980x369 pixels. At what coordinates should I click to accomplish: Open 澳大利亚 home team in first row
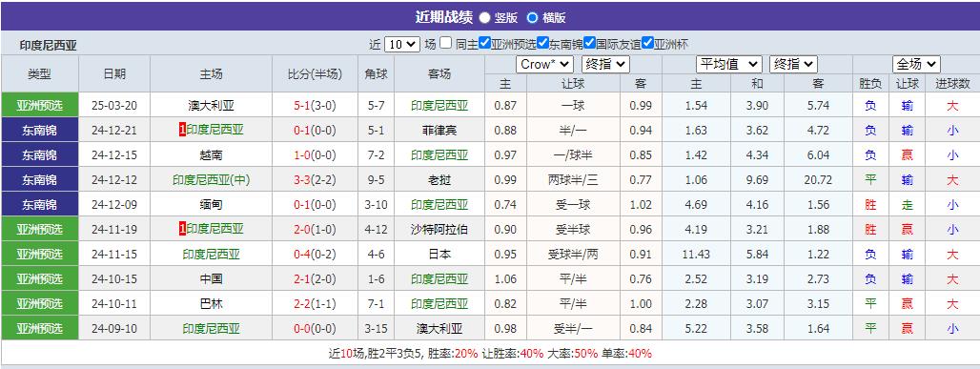(211, 106)
